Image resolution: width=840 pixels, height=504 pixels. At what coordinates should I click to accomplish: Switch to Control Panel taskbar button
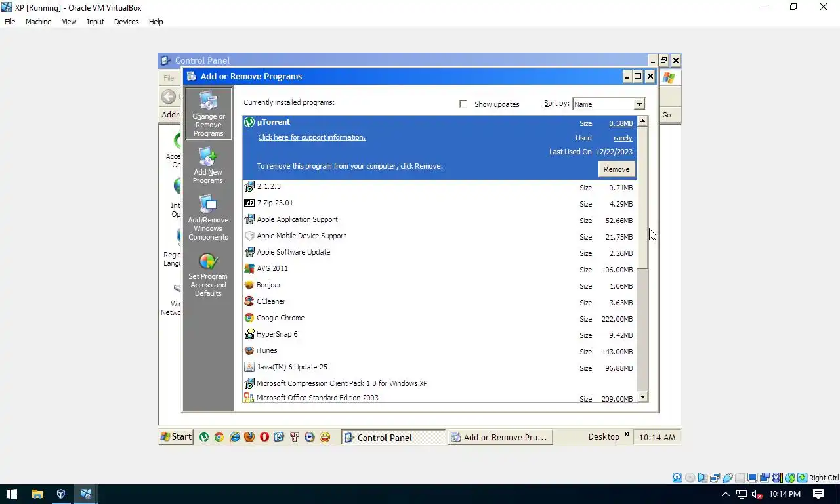393,438
